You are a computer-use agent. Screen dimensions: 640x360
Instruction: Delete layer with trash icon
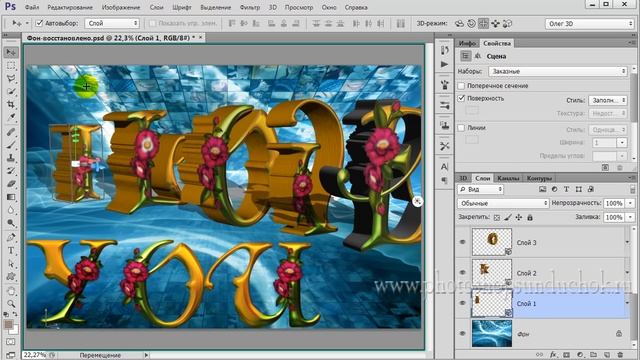pos(620,355)
